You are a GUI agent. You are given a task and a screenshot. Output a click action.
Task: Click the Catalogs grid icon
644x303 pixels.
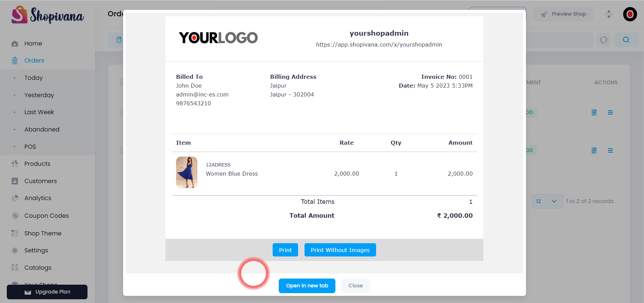(x=15, y=268)
